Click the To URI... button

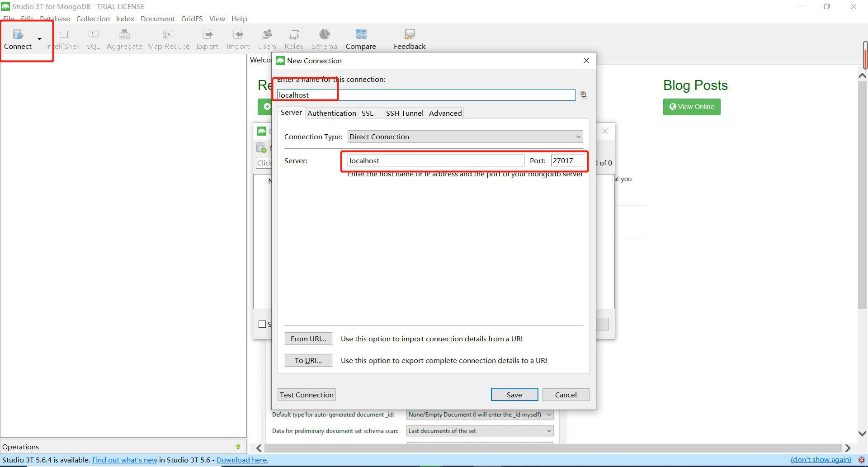[308, 360]
